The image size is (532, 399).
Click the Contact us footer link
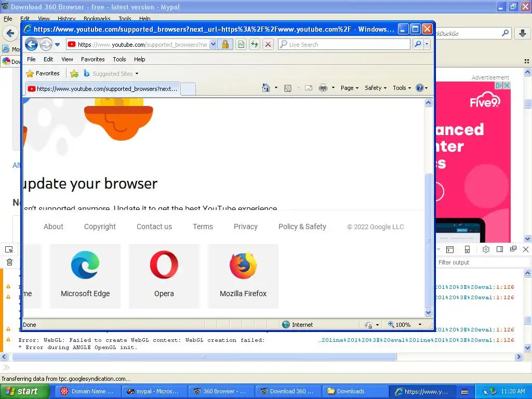point(154,227)
